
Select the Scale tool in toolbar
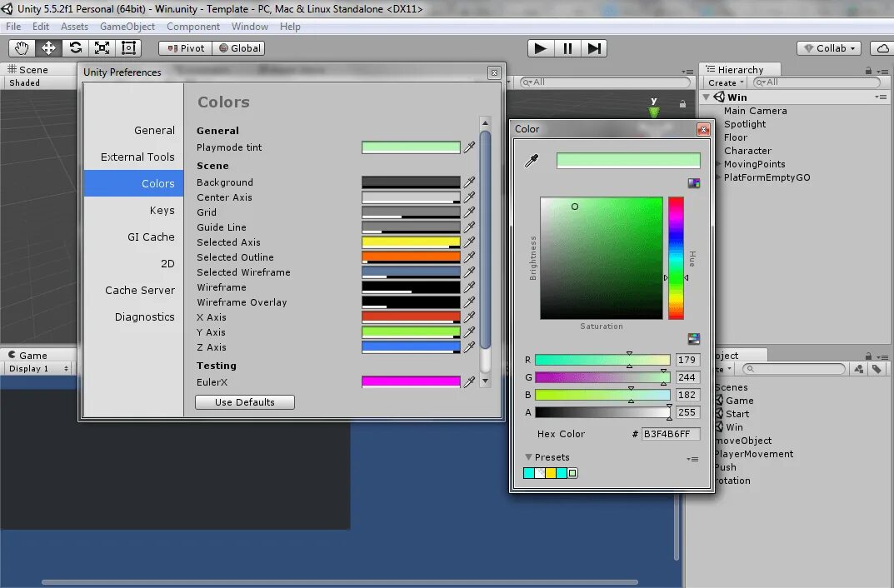pos(102,48)
